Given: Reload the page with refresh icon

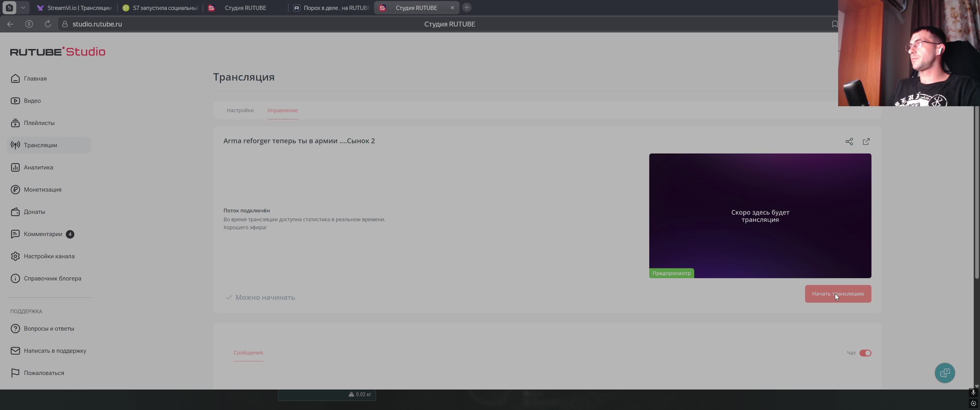Looking at the screenshot, I should click(x=48, y=24).
